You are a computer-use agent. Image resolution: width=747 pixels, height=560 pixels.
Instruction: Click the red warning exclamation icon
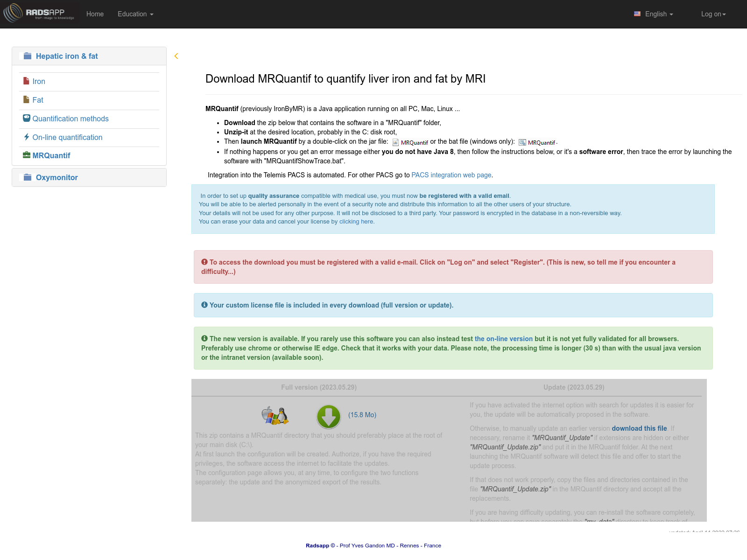click(204, 262)
